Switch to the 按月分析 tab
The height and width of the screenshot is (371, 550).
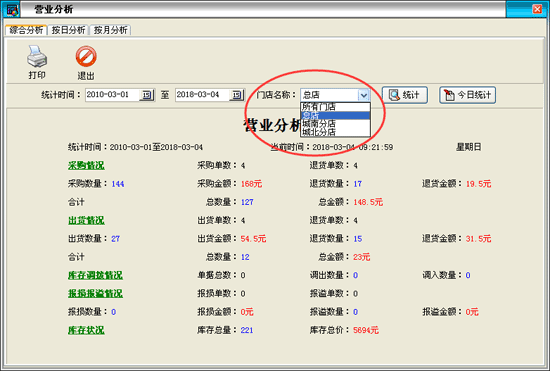click(x=110, y=30)
